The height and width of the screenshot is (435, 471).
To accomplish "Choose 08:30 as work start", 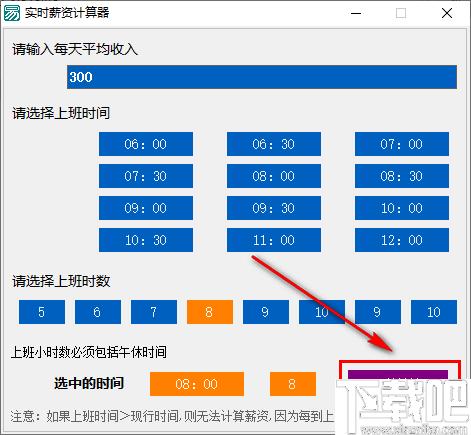I will click(x=402, y=176).
